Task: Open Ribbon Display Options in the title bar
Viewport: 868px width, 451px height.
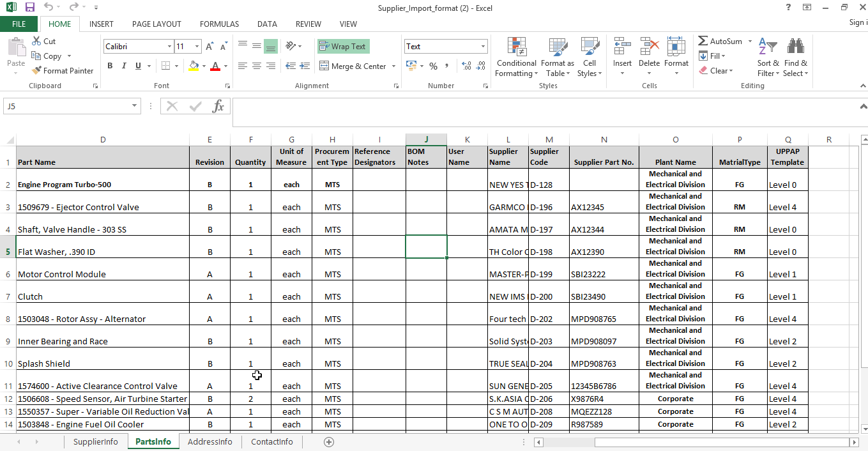Action: click(807, 7)
